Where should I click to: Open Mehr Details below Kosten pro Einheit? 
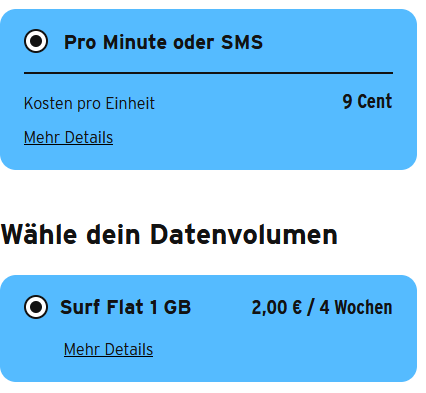68,137
